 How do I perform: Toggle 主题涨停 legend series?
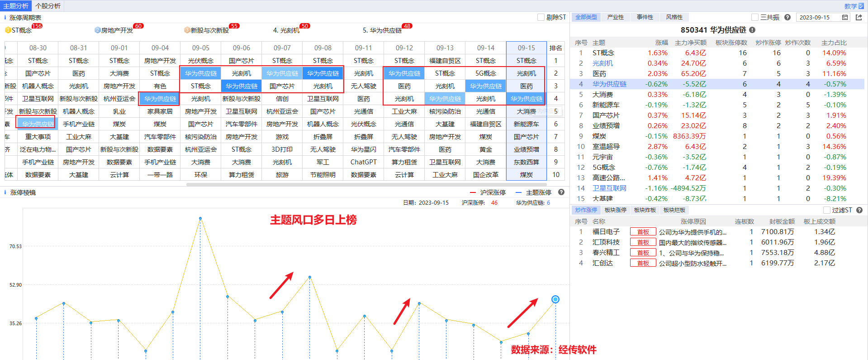pyautogui.click(x=533, y=192)
